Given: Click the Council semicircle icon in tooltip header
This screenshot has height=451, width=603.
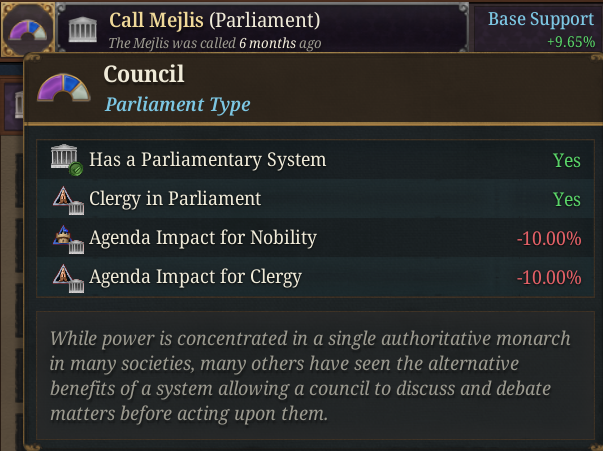Looking at the screenshot, I should click(x=64, y=88).
